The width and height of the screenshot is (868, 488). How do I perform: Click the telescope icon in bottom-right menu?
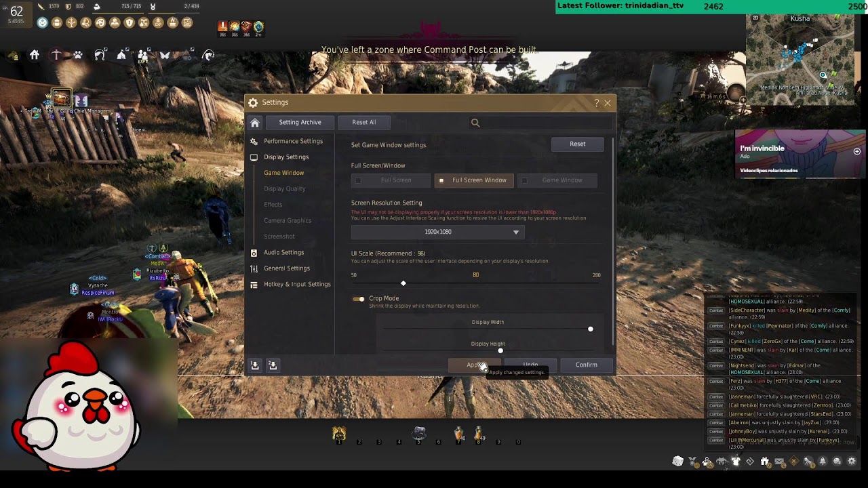click(808, 462)
